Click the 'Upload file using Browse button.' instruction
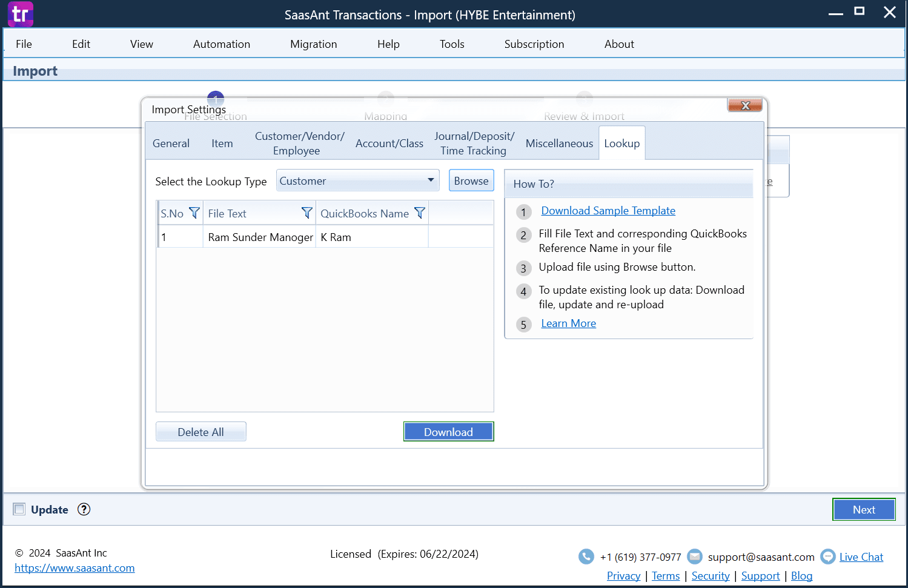Image resolution: width=908 pixels, height=588 pixels. [617, 267]
